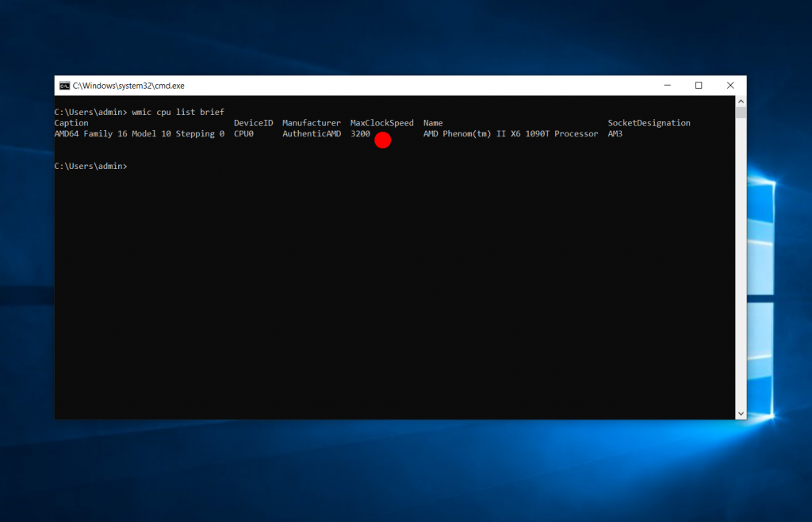The width and height of the screenshot is (812, 522).
Task: Click the AuthenticAMD manufacturer value
Action: point(312,134)
